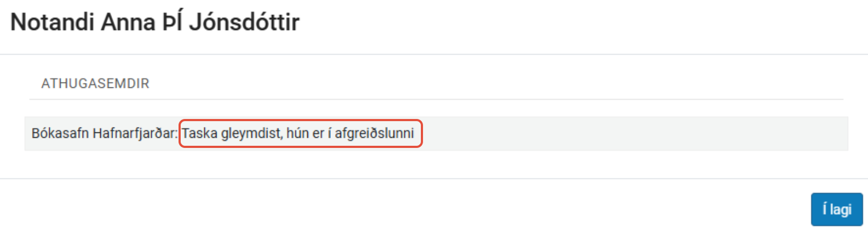Click the word hún in the comment

click(298, 133)
